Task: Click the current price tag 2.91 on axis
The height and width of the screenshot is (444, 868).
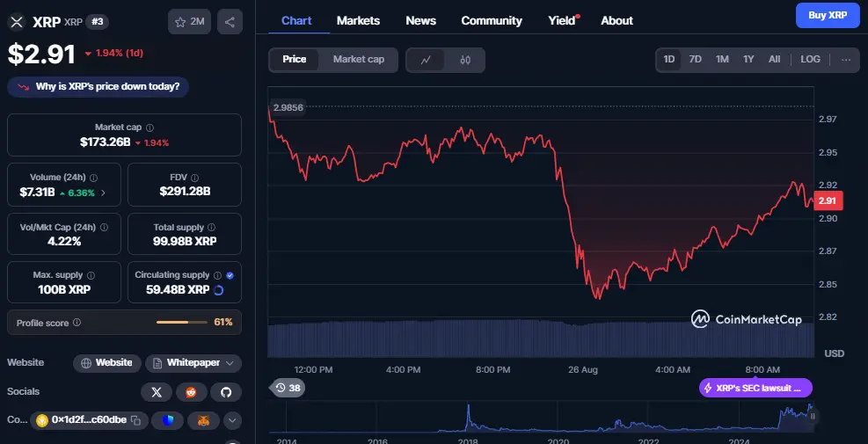Action: [x=828, y=201]
